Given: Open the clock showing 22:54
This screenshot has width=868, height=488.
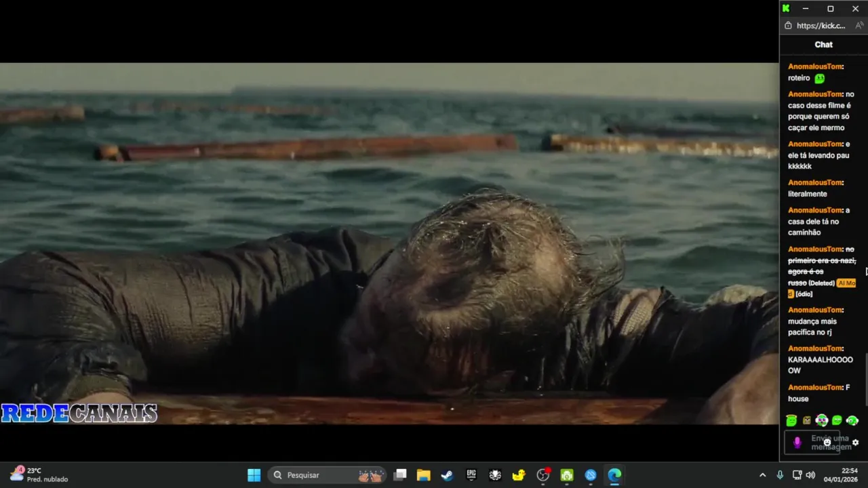Looking at the screenshot, I should point(840,474).
